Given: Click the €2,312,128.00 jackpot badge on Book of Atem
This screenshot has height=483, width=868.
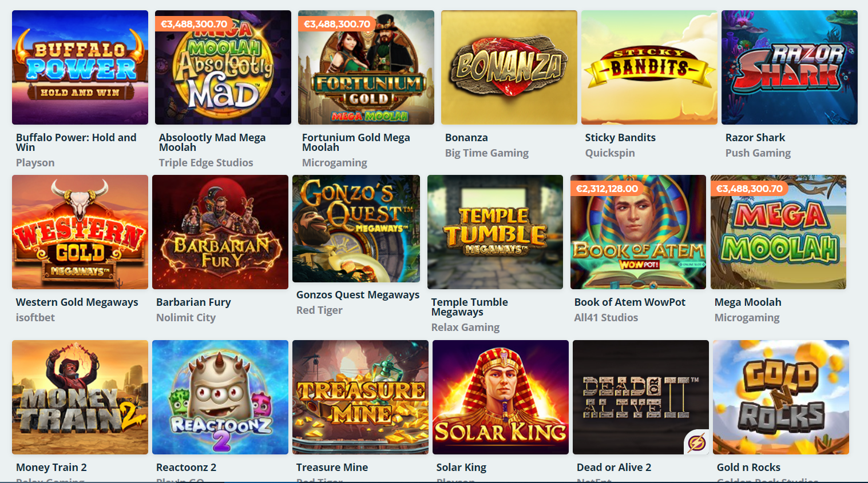Looking at the screenshot, I should tap(607, 189).
